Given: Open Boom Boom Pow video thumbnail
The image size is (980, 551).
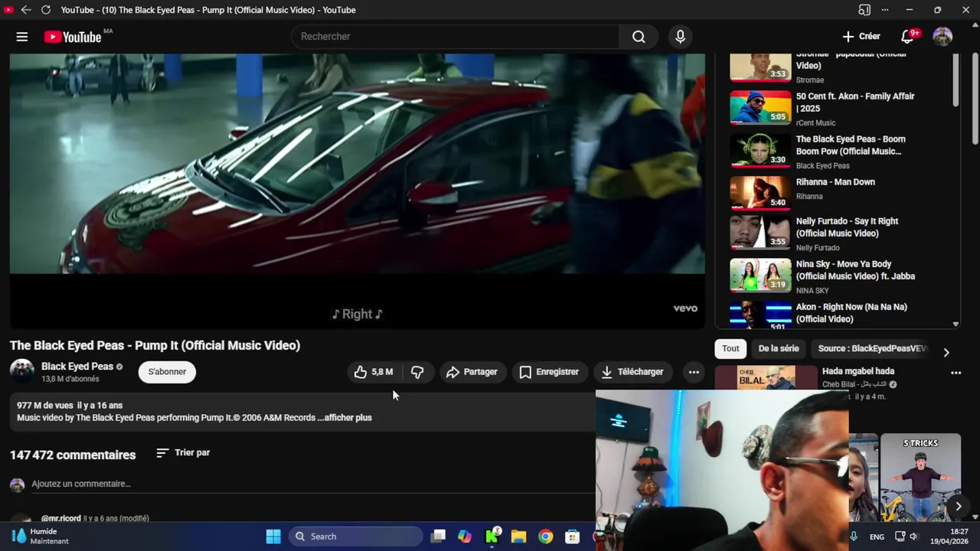Looking at the screenshot, I should click(760, 151).
